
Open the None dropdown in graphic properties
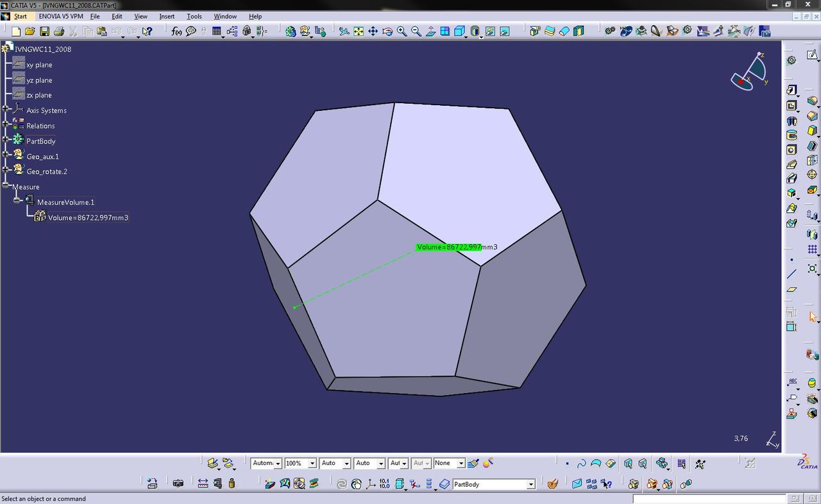[x=461, y=463]
